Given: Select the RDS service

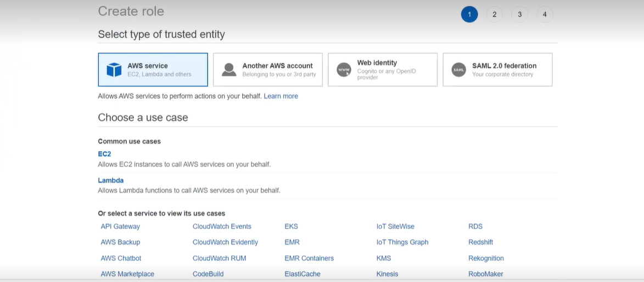Looking at the screenshot, I should tap(475, 226).
